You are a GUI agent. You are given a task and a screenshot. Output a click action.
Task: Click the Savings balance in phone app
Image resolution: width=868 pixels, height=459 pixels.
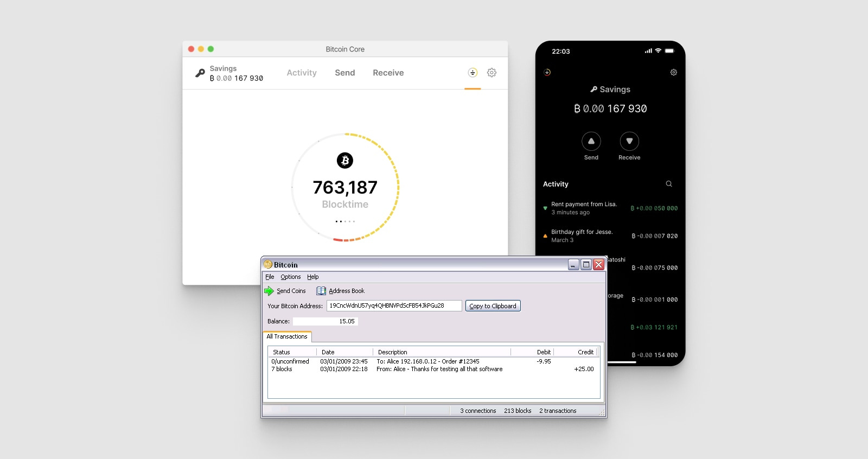click(610, 109)
